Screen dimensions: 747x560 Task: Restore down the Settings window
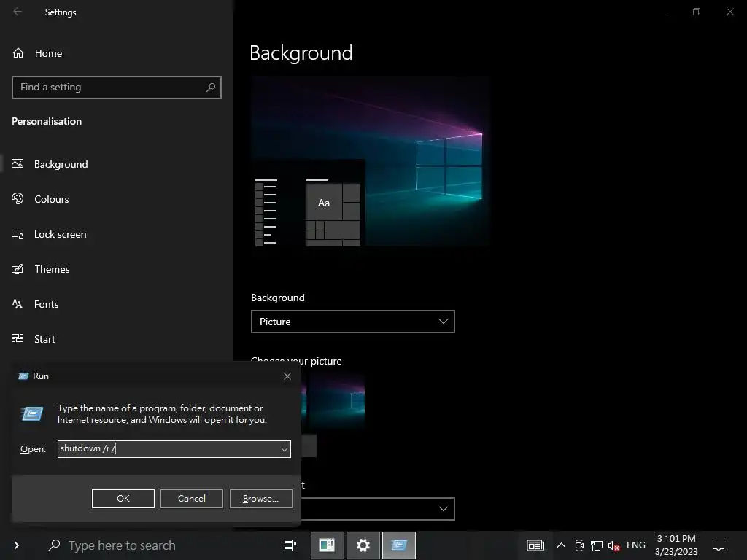click(697, 12)
